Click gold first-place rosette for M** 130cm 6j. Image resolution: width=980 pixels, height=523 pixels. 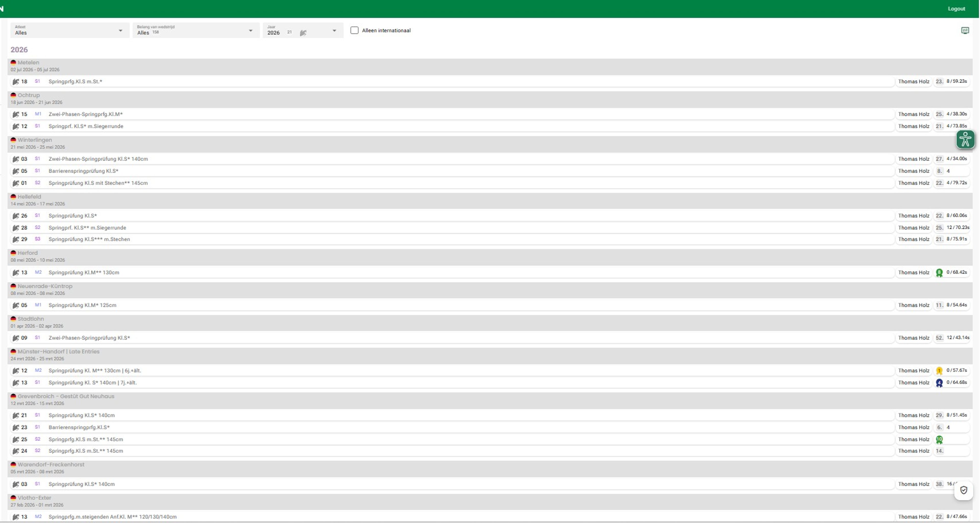tap(939, 371)
